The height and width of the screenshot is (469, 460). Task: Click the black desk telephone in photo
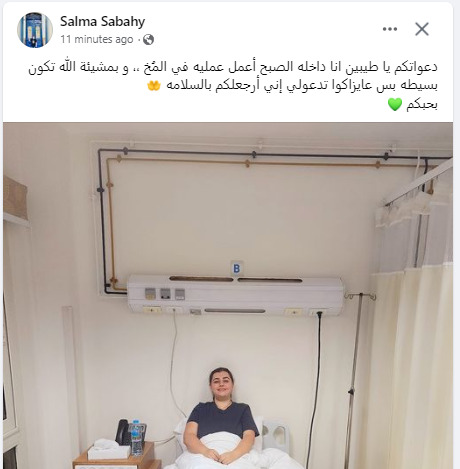(122, 432)
